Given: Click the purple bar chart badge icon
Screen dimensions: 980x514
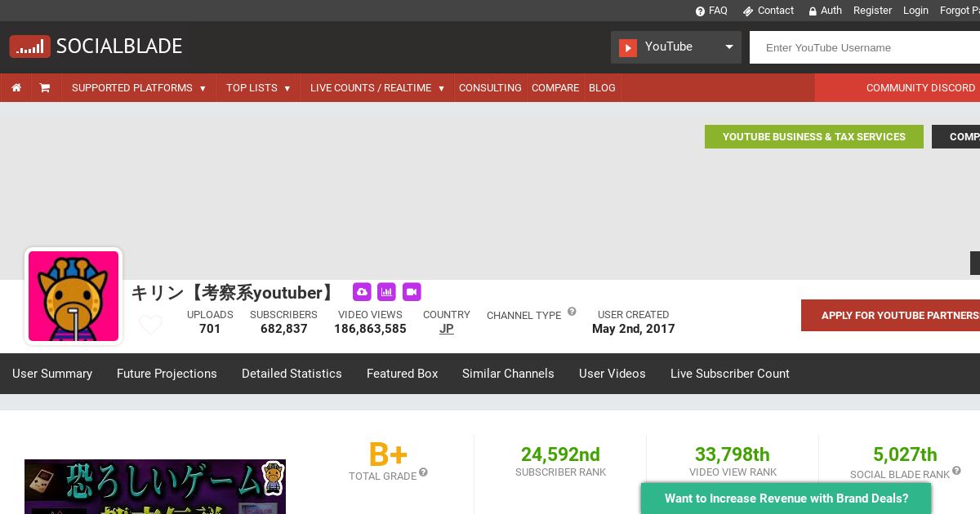Looking at the screenshot, I should tap(386, 291).
